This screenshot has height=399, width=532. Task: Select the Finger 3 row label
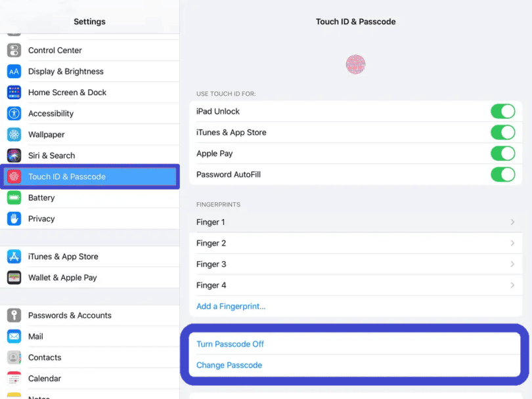coord(211,264)
